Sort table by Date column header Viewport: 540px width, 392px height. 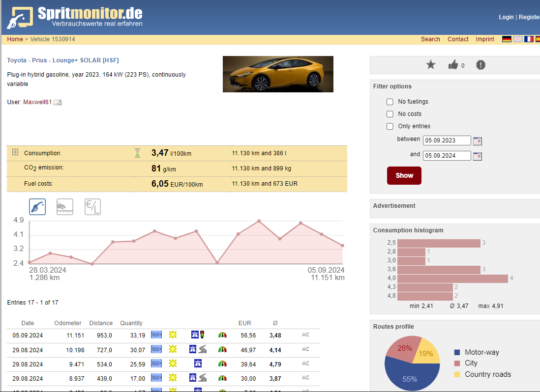[28, 323]
